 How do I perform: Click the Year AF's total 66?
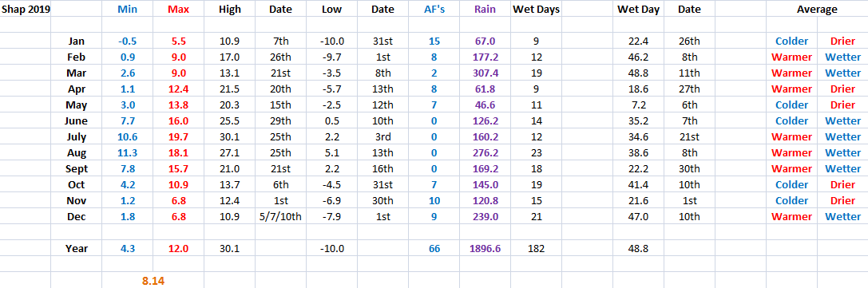pyautogui.click(x=434, y=249)
